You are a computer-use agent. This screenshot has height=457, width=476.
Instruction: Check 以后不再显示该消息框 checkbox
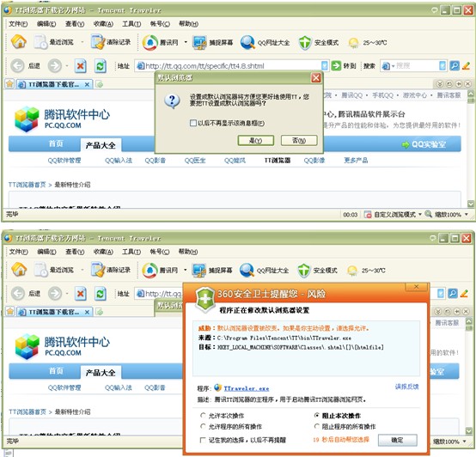[x=192, y=123]
